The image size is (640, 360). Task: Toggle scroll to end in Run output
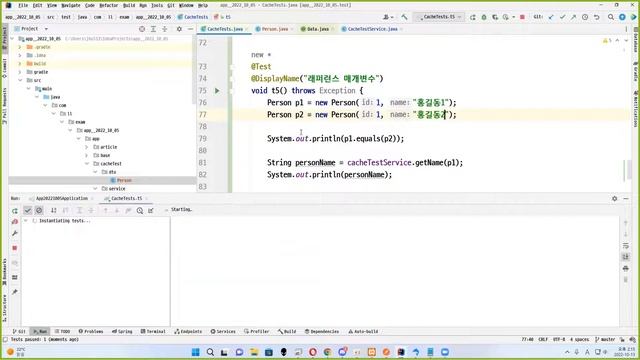tap(626, 257)
